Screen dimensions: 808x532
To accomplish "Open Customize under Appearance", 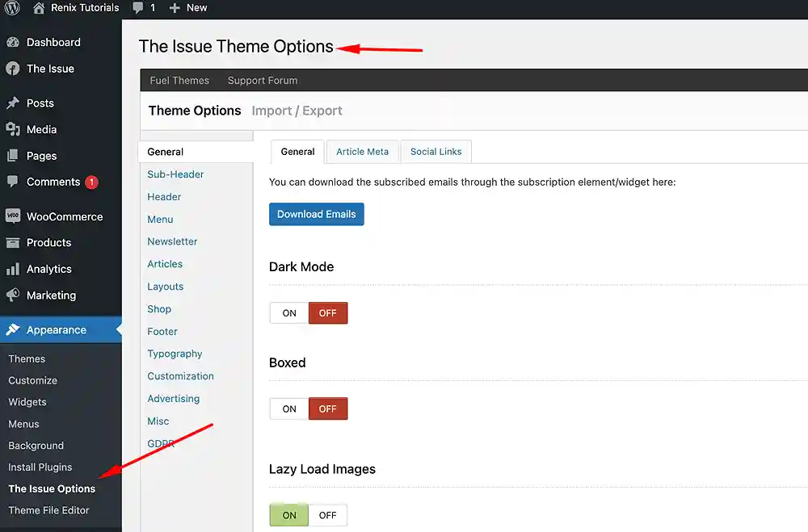I will tap(32, 380).
